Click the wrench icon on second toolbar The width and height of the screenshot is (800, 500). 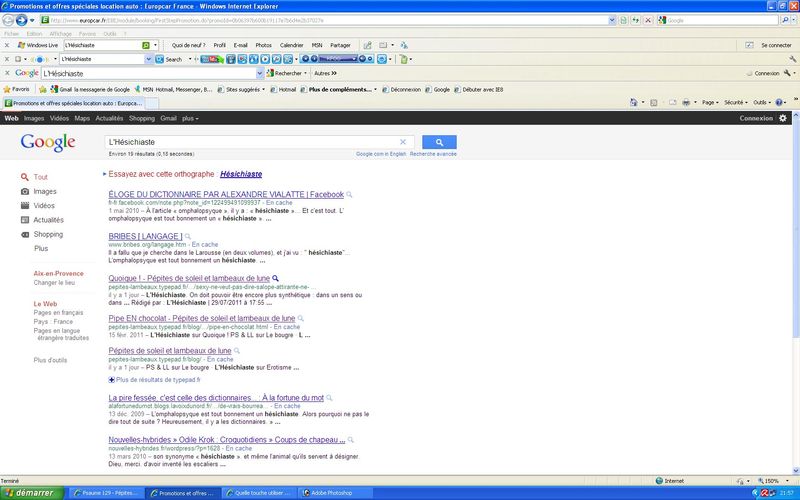[x=792, y=59]
